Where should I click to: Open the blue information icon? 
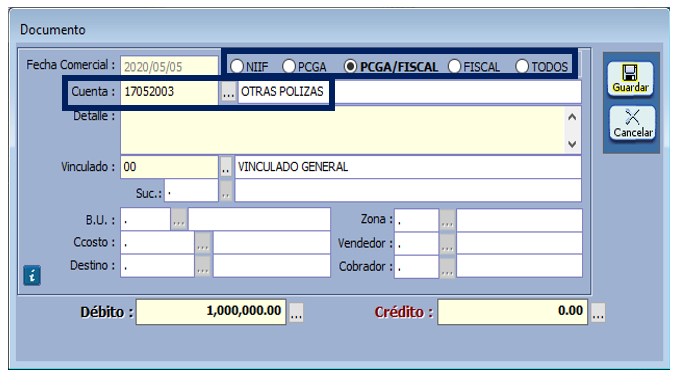[x=32, y=275]
